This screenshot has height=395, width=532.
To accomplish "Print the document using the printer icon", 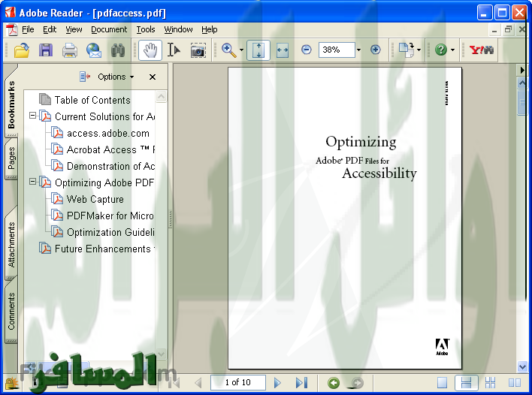I will pyautogui.click(x=70, y=50).
